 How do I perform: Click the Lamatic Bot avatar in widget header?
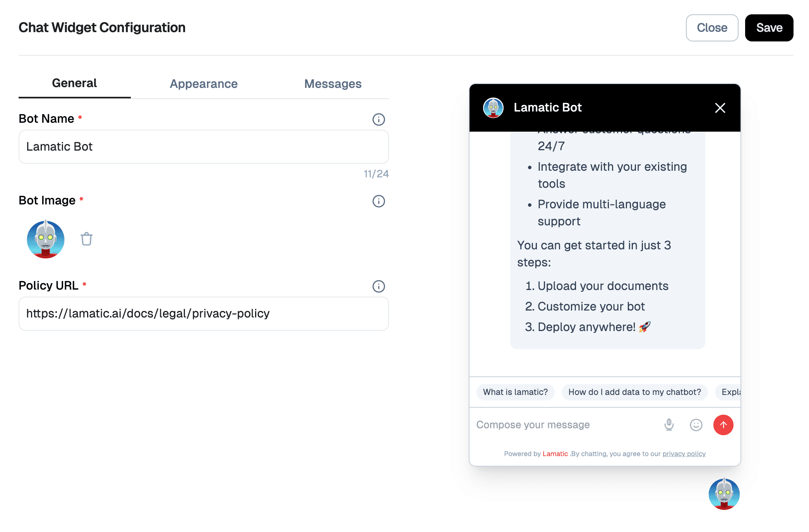click(493, 107)
